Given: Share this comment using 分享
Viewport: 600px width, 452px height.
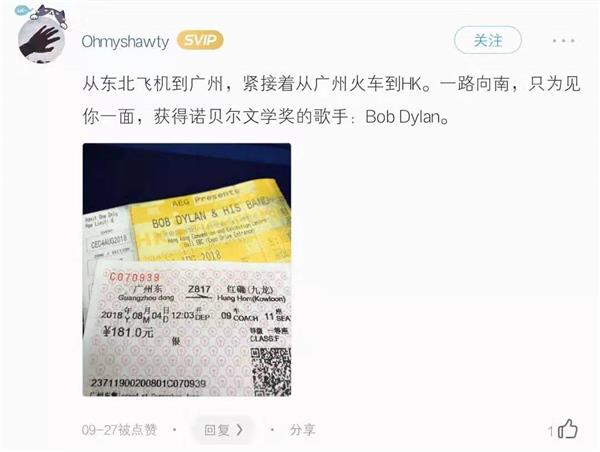Looking at the screenshot, I should point(302,430).
